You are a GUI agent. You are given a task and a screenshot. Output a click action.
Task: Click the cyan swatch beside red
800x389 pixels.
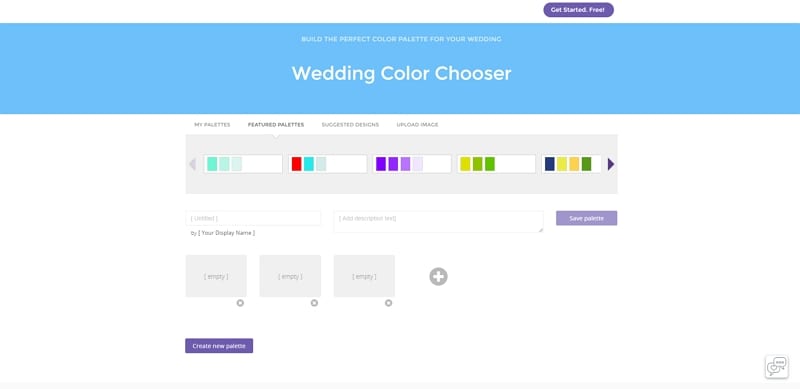coord(309,164)
